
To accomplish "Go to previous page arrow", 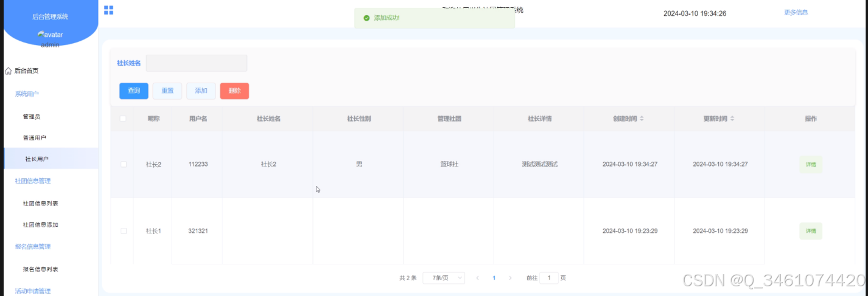I will pos(477,278).
